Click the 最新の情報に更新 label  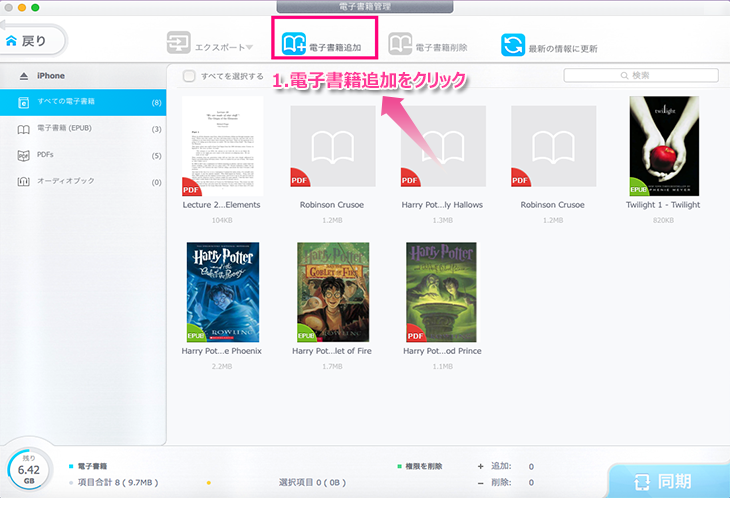click(563, 48)
